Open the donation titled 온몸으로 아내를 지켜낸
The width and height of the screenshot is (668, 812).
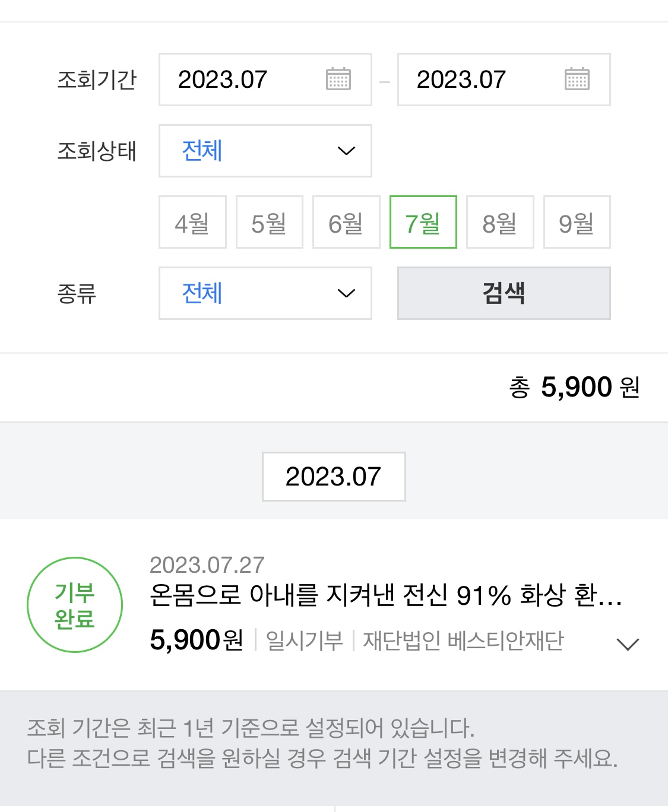point(385,595)
